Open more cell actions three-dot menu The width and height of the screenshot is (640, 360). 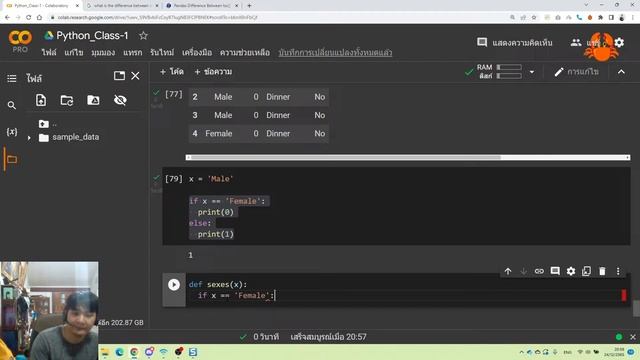[x=618, y=271]
